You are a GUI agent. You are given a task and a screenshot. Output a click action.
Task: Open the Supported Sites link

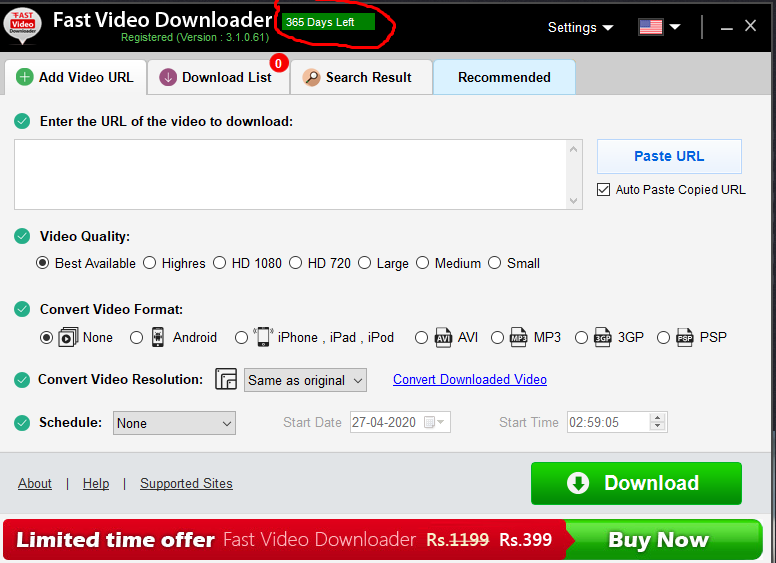186,483
